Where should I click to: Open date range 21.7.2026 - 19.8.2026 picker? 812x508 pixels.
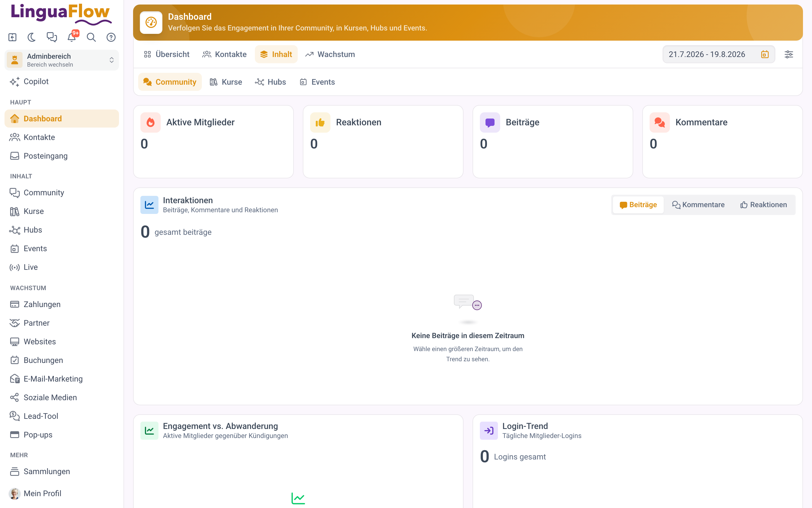click(718, 54)
